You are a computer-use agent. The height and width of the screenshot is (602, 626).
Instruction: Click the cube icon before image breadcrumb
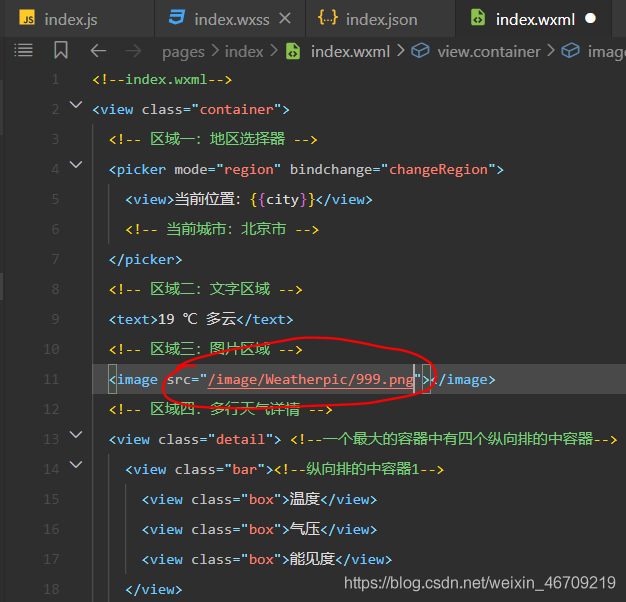pos(571,51)
